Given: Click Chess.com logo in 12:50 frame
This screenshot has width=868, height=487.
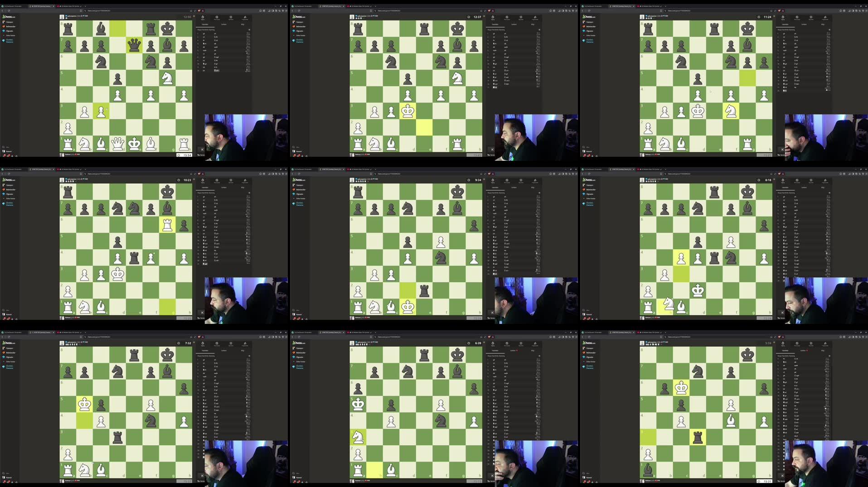Looking at the screenshot, I should point(9,17).
